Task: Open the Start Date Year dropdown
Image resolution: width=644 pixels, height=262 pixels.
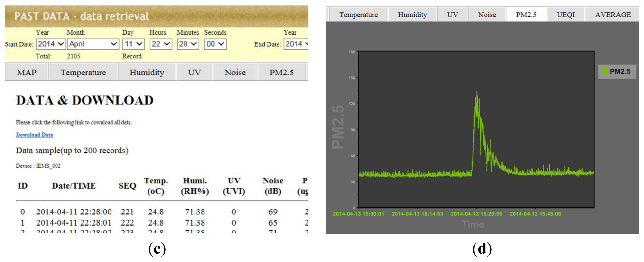Action: coord(51,44)
